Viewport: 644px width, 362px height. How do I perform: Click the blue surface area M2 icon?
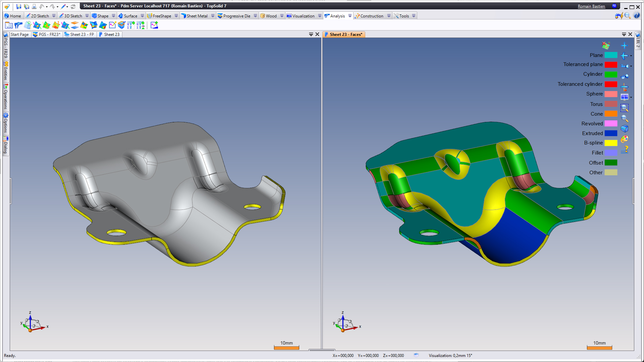[121, 25]
